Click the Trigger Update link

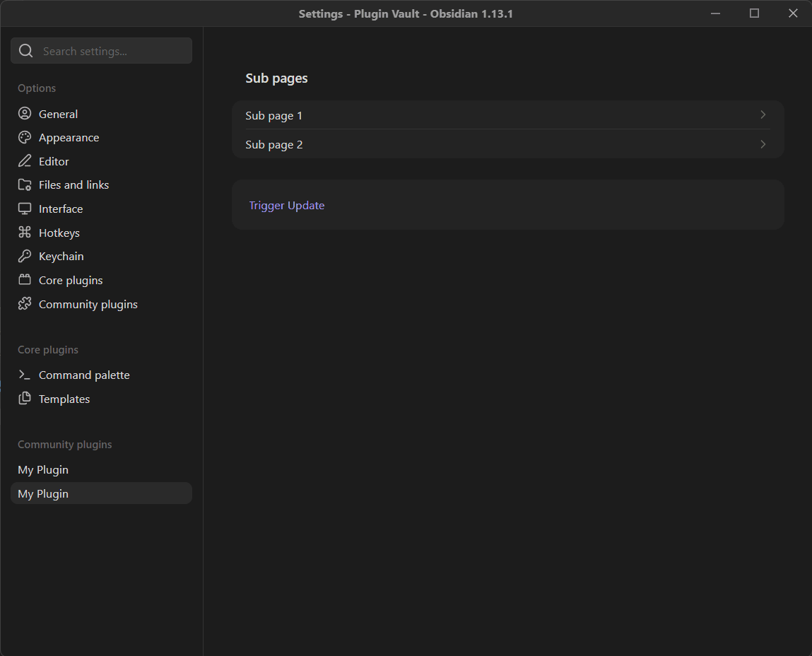coord(286,205)
